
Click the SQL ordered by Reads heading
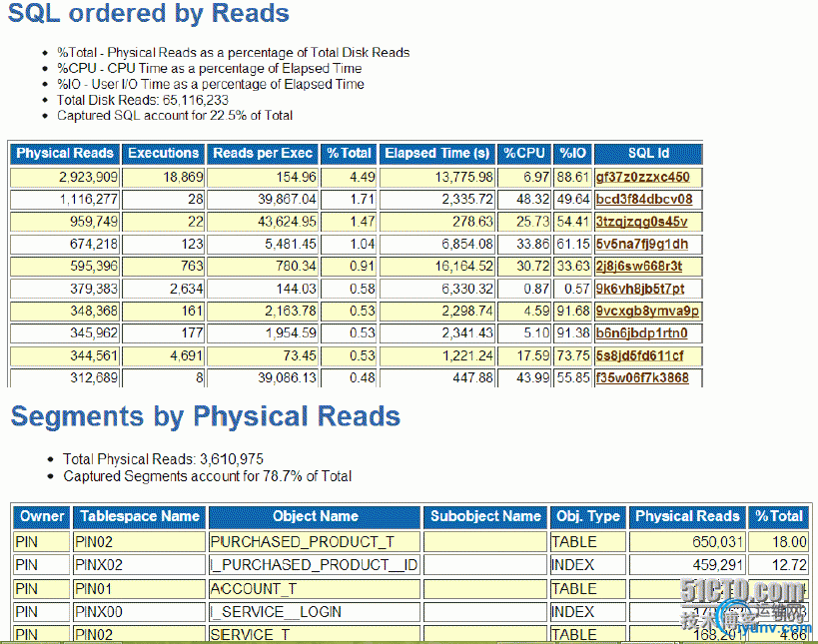click(149, 13)
